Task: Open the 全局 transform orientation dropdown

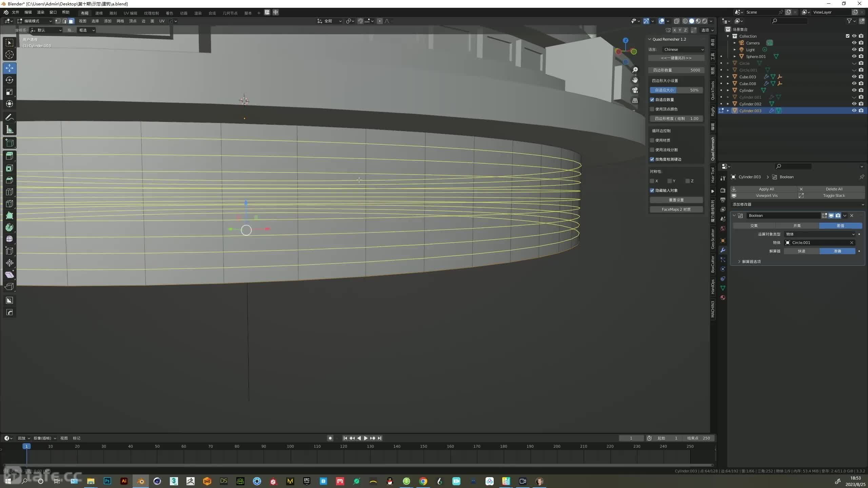Action: click(330, 21)
